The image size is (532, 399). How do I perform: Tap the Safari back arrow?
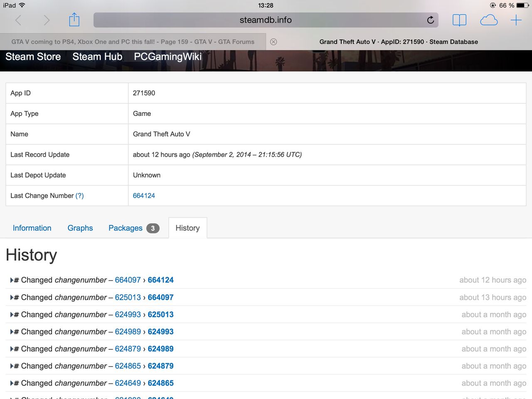[18, 20]
